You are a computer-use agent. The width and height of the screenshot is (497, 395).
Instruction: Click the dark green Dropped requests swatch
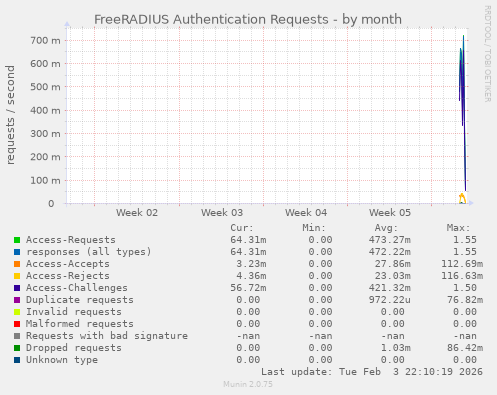pos(17,348)
